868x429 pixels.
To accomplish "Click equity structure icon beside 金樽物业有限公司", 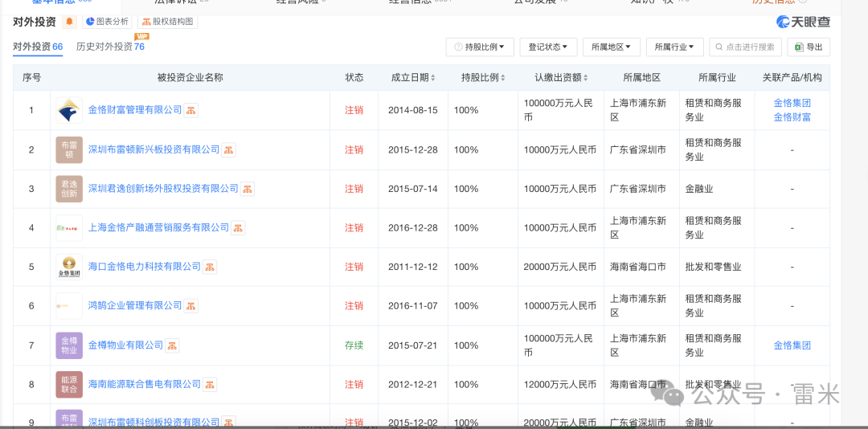I will point(172,345).
